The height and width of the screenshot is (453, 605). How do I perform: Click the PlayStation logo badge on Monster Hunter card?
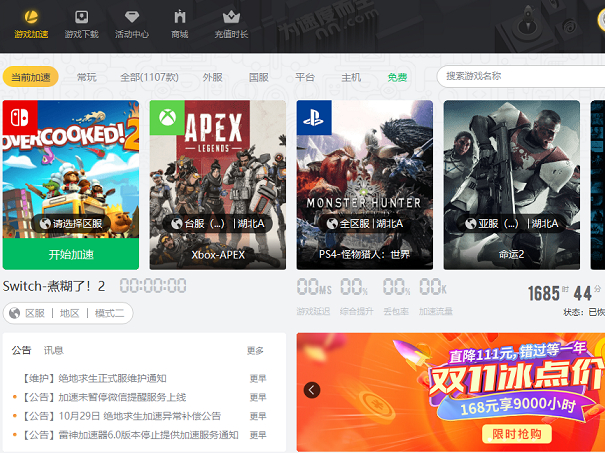coord(314,118)
